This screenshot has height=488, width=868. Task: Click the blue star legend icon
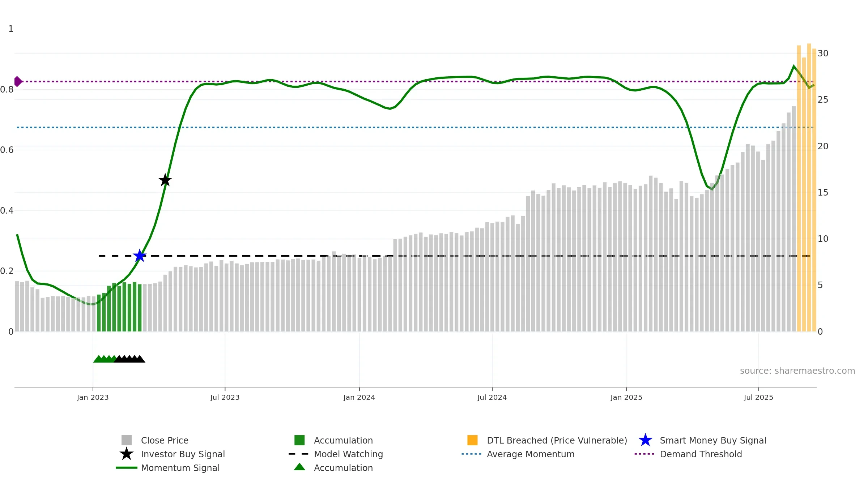pyautogui.click(x=645, y=440)
